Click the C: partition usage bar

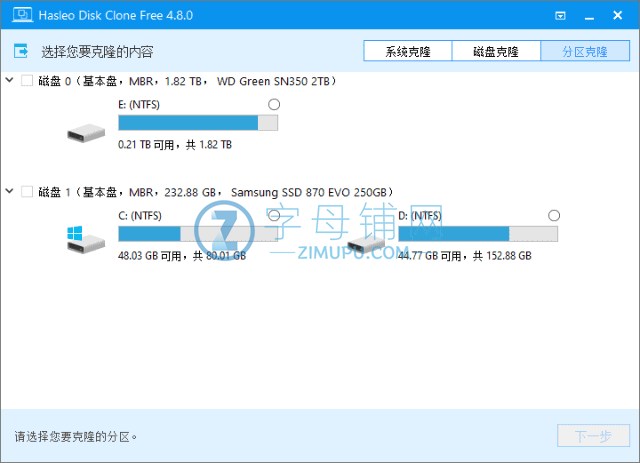198,234
